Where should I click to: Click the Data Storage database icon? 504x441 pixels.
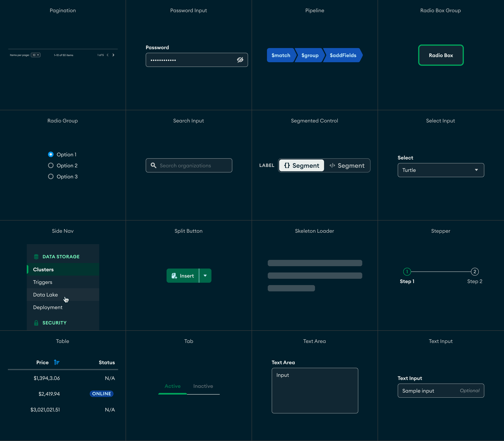point(36,256)
